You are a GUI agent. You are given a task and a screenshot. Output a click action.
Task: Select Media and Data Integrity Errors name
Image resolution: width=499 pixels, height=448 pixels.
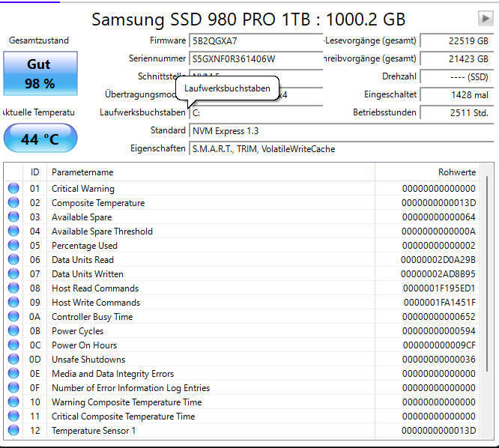coord(112,374)
